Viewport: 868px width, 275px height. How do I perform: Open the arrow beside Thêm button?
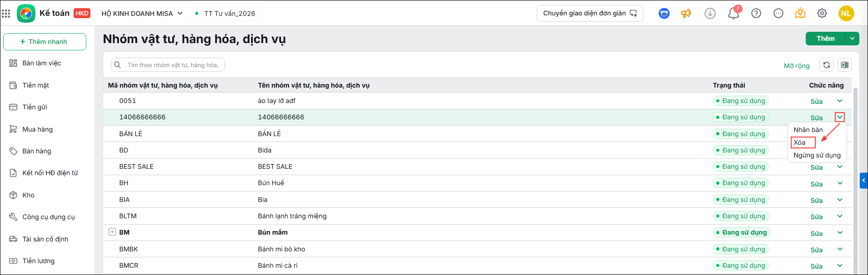[x=852, y=39]
